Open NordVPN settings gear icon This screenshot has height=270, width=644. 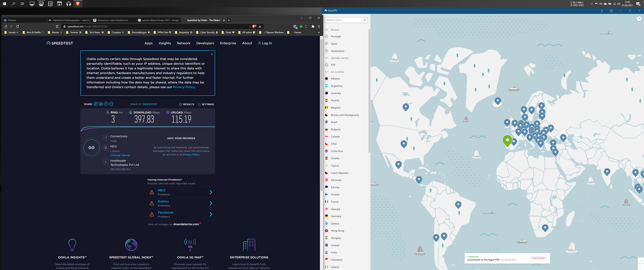[611, 11]
